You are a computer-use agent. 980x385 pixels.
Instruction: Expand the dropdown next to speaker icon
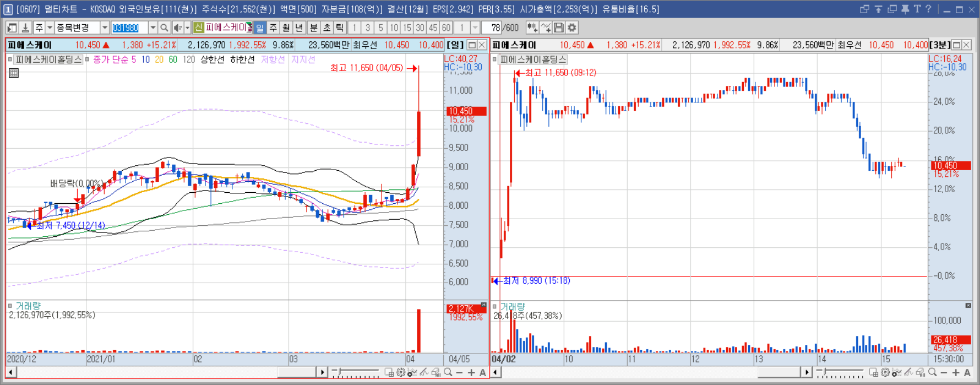[187, 28]
